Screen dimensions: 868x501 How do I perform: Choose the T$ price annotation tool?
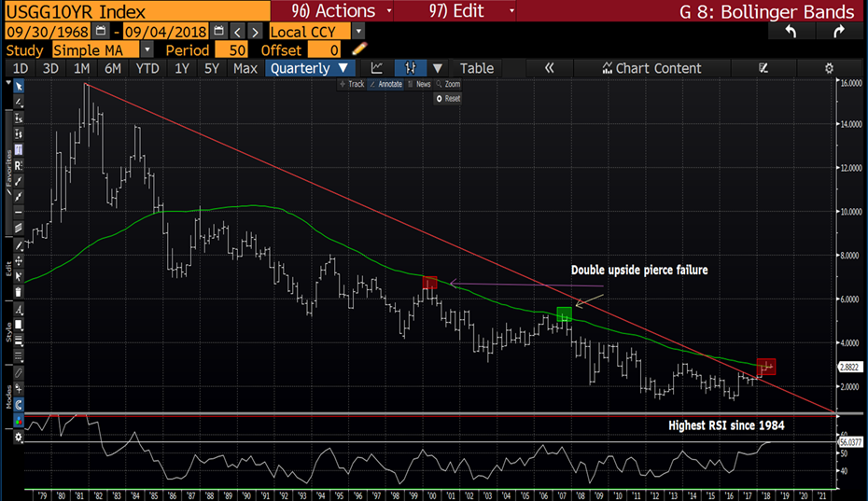(x=19, y=134)
